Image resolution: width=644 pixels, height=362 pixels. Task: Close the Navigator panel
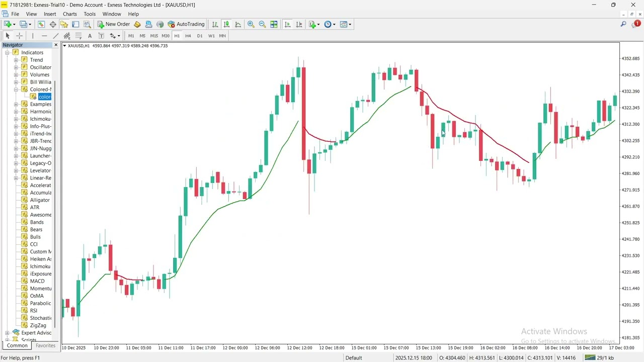[x=56, y=45]
